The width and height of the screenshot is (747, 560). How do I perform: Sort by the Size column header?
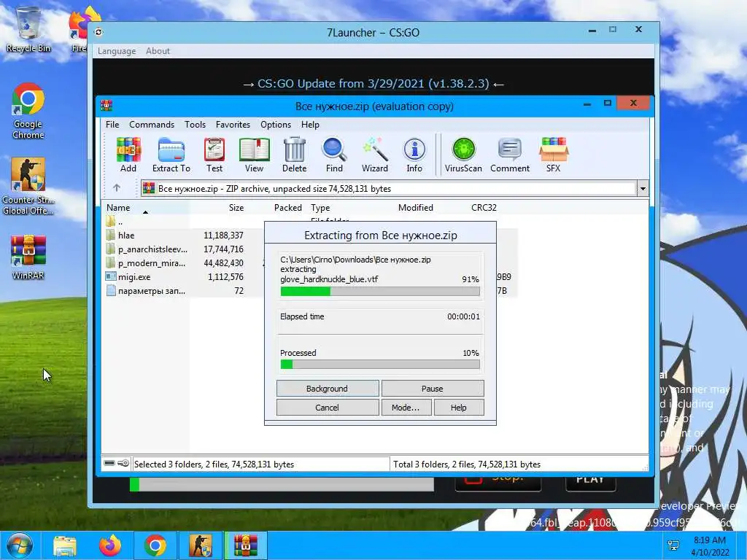click(236, 208)
